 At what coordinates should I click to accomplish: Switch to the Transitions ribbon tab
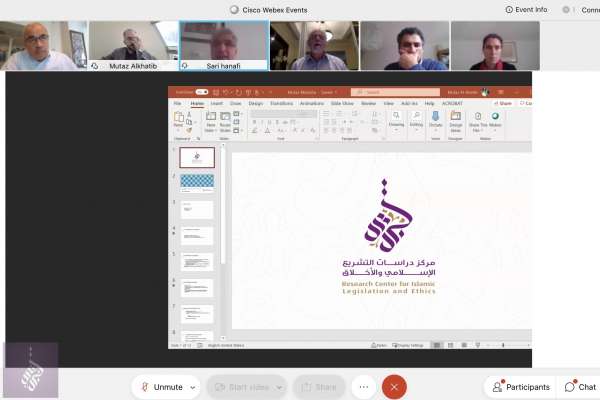pyautogui.click(x=281, y=103)
